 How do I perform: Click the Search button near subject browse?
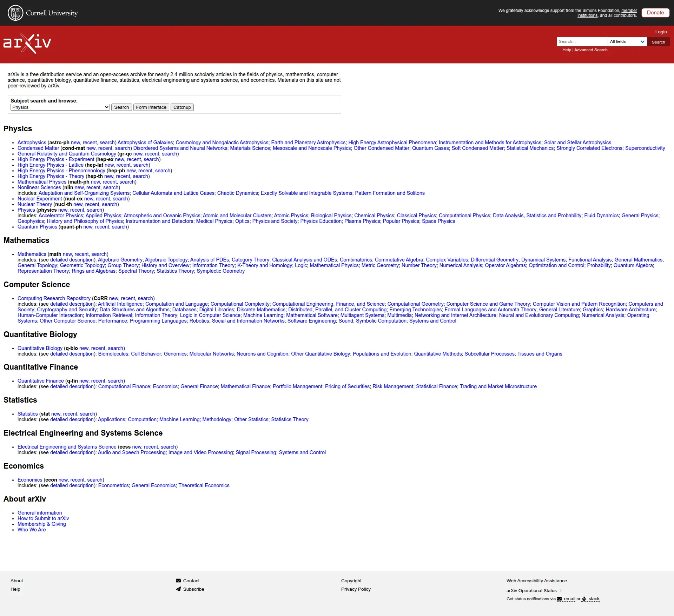click(121, 107)
